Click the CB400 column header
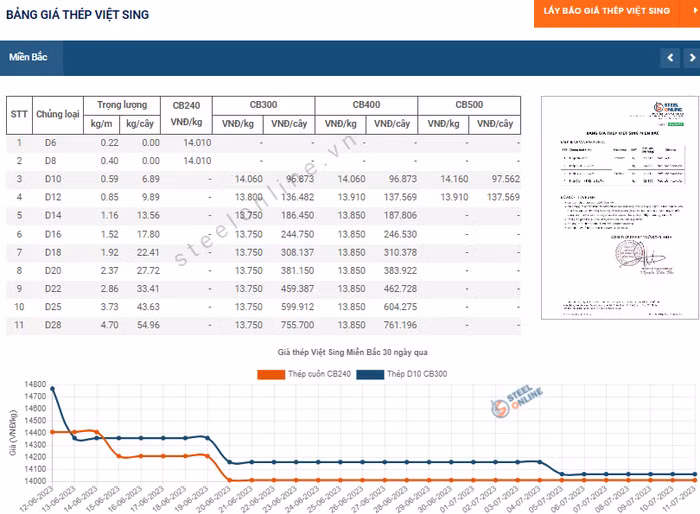Screen dimensions: 700x514 (x=366, y=105)
